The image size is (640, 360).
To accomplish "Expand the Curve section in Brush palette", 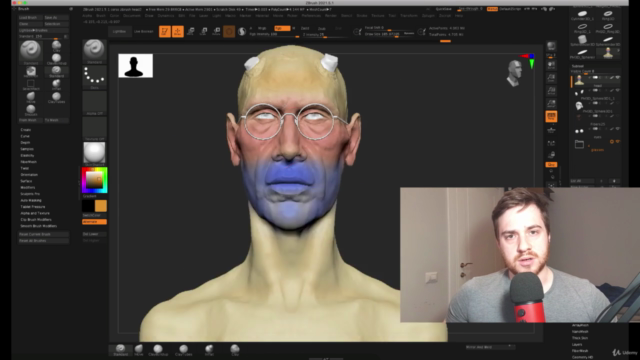I will point(25,136).
